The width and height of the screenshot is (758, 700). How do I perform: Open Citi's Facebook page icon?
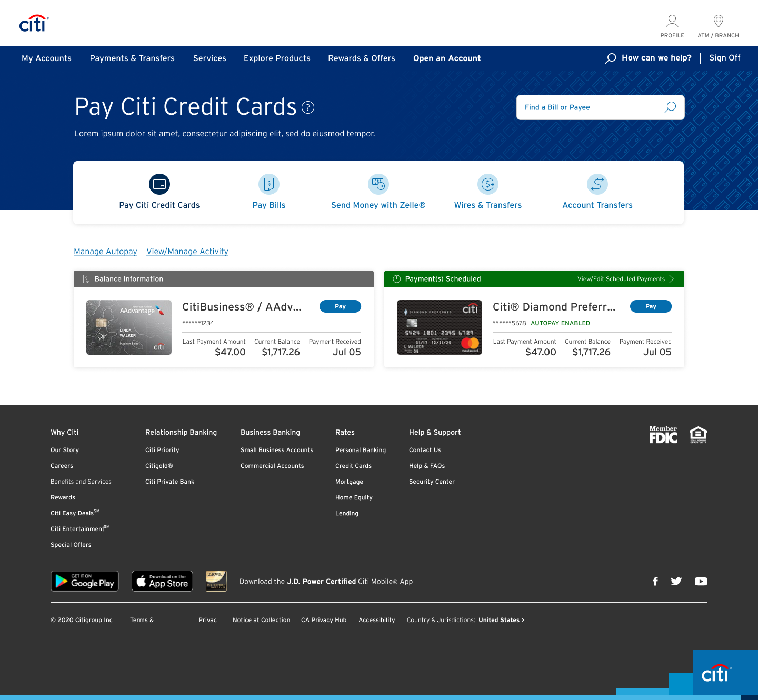pyautogui.click(x=655, y=581)
